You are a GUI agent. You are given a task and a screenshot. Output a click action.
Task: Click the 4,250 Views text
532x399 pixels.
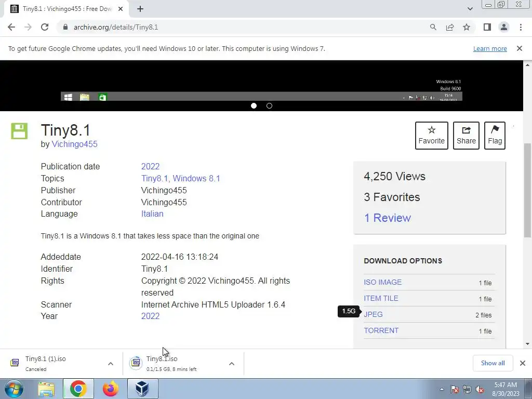click(395, 177)
